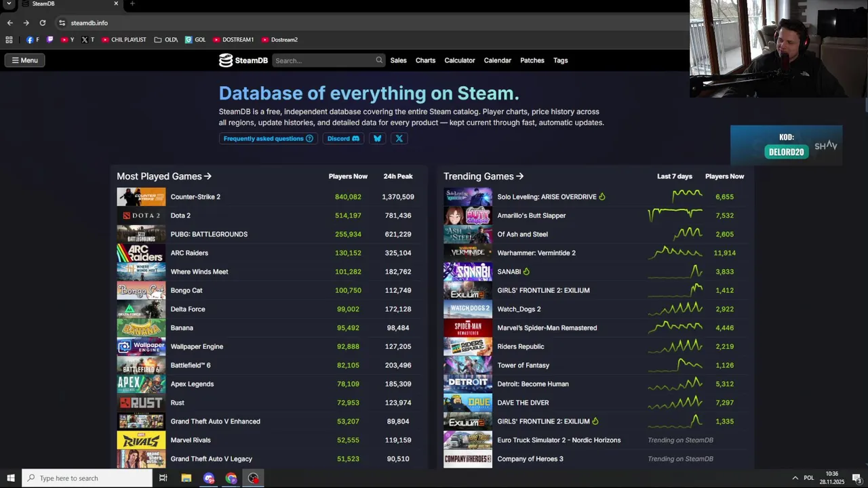Open the Calculator nav item

tap(460, 60)
